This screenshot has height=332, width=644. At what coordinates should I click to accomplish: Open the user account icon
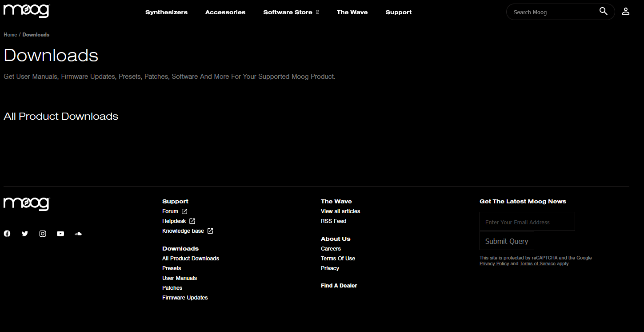click(625, 12)
